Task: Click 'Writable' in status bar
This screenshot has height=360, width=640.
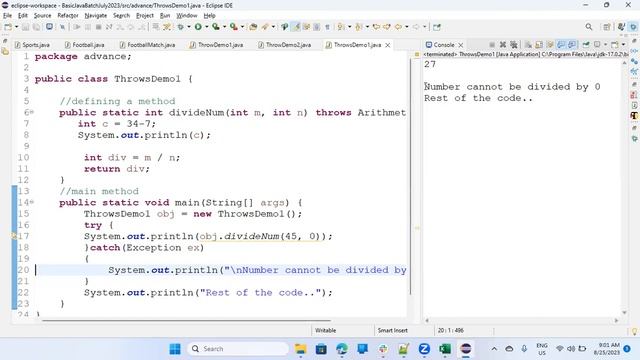Action: click(325, 330)
